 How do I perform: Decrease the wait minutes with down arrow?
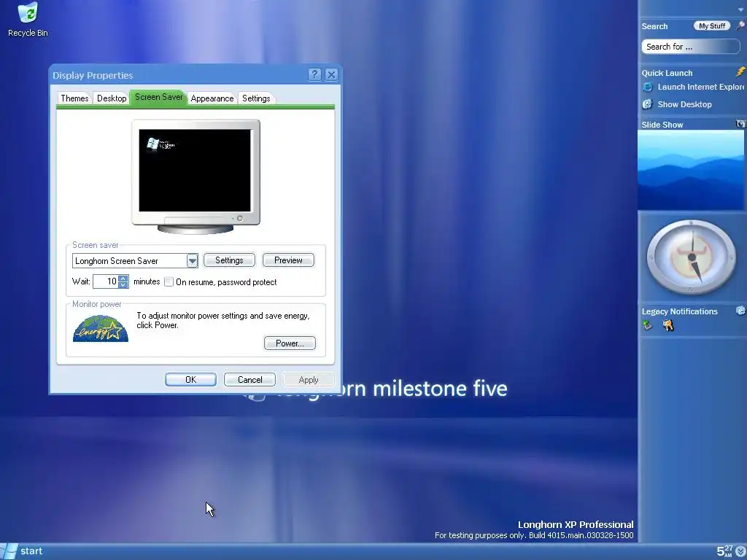[x=123, y=285]
